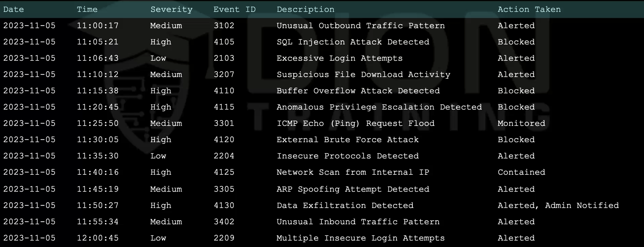Click Anomalous Privilege Escalation Detected description
The width and height of the screenshot is (644, 247).
click(x=379, y=107)
